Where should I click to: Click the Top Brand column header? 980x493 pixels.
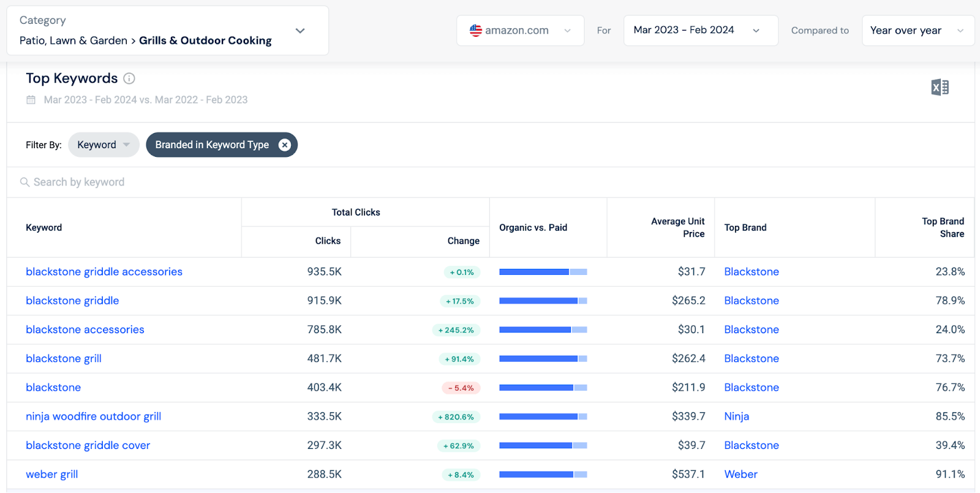(745, 228)
